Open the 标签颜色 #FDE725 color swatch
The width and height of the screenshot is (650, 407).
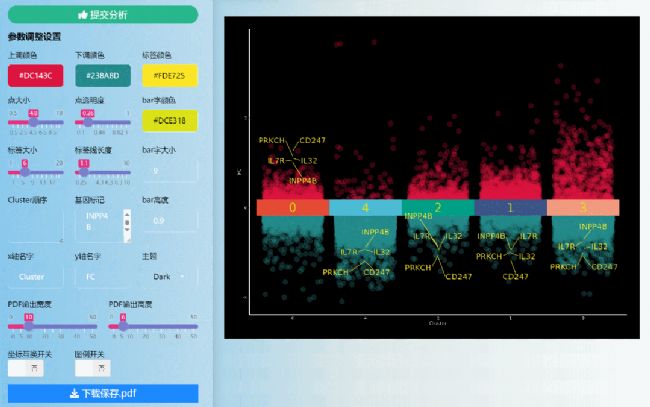169,75
